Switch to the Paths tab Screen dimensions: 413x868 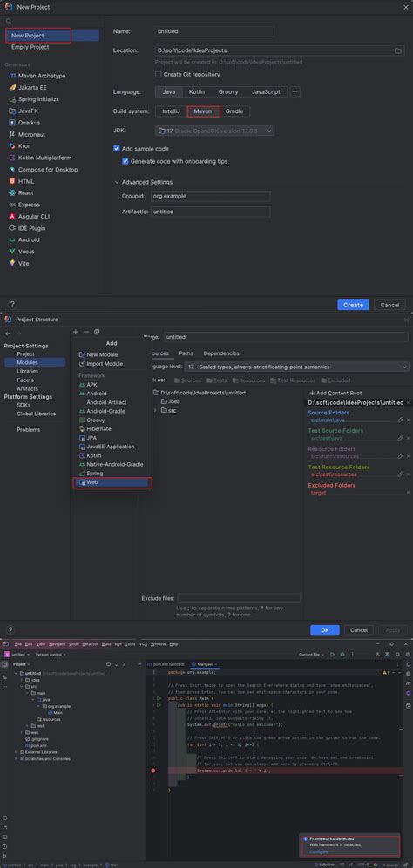click(186, 353)
